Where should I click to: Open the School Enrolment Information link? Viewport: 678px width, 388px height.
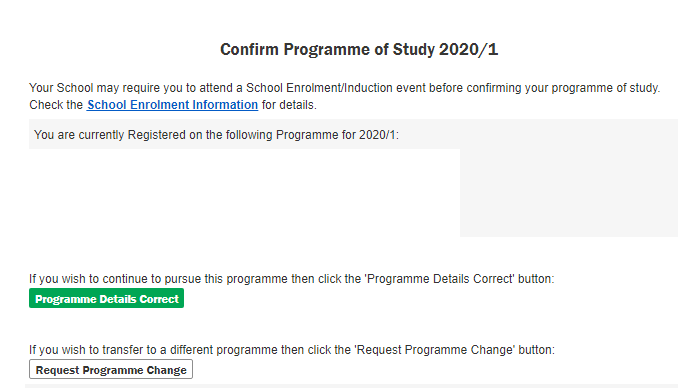(x=172, y=105)
